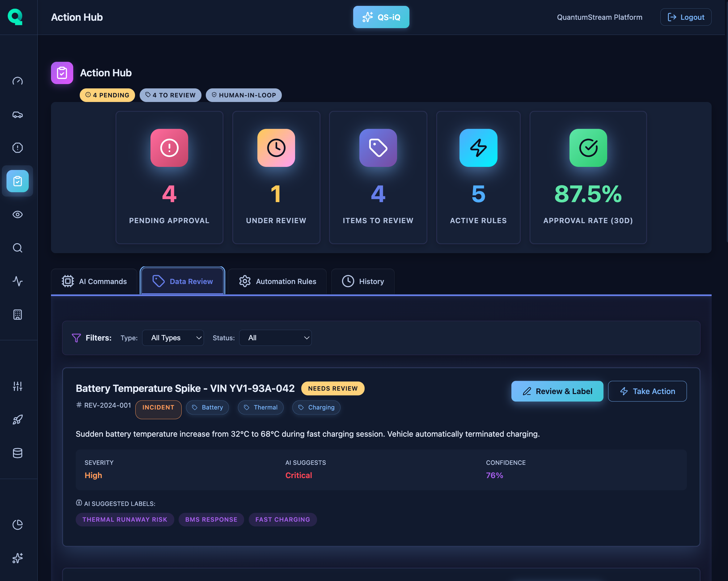728x581 pixels.
Task: Click the eye monitoring icon in sidebar
Action: (17, 214)
